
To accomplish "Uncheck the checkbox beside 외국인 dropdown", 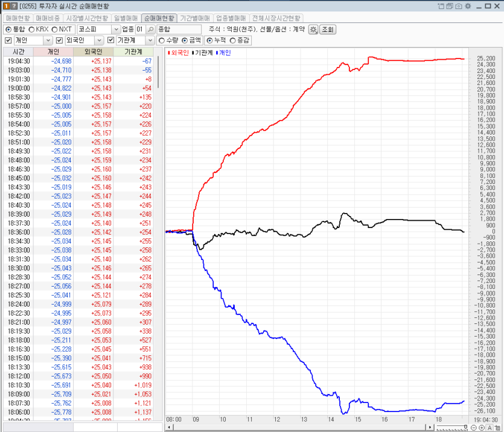I will [x=60, y=40].
